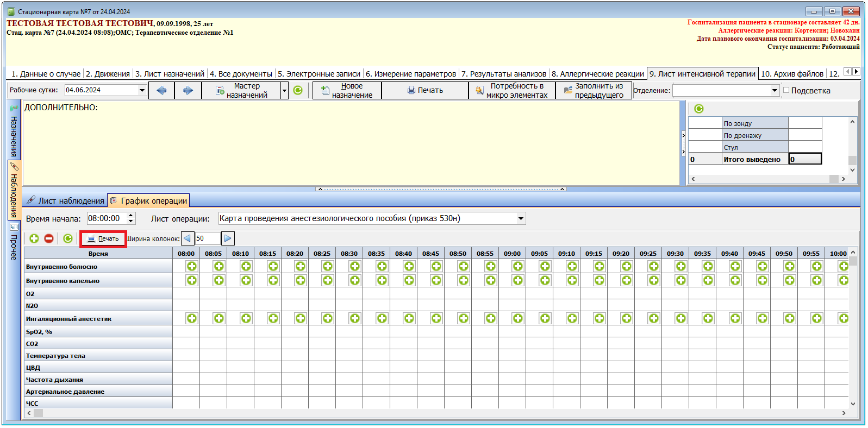This screenshot has width=868, height=428.
Task: Click red remove row minus icon
Action: point(49,238)
